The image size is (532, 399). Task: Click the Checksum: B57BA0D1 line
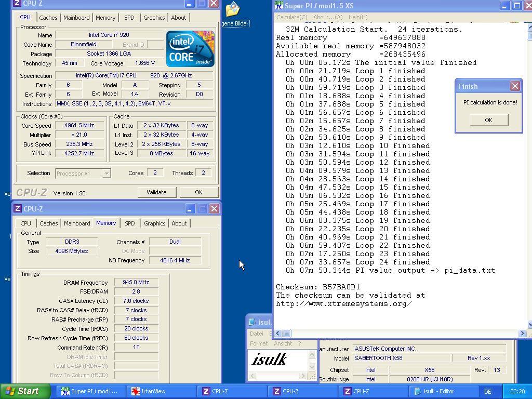318,287
